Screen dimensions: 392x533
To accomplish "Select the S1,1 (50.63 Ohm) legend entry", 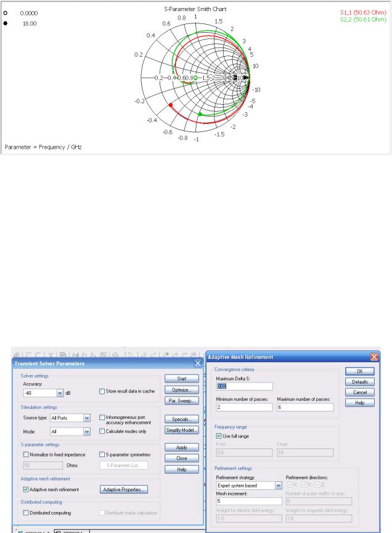I will click(x=363, y=12).
